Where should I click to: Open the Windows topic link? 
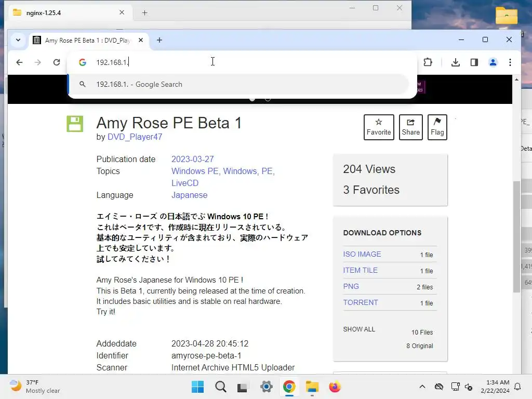pos(240,171)
